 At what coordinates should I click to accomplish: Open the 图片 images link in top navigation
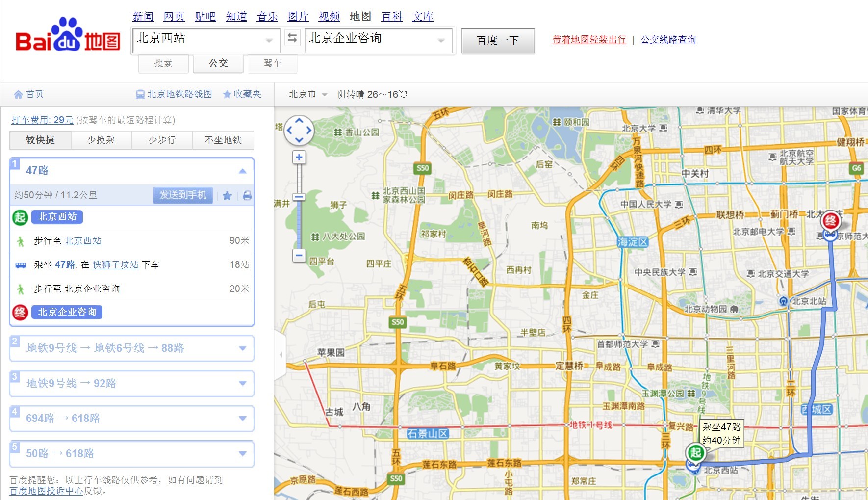[298, 17]
